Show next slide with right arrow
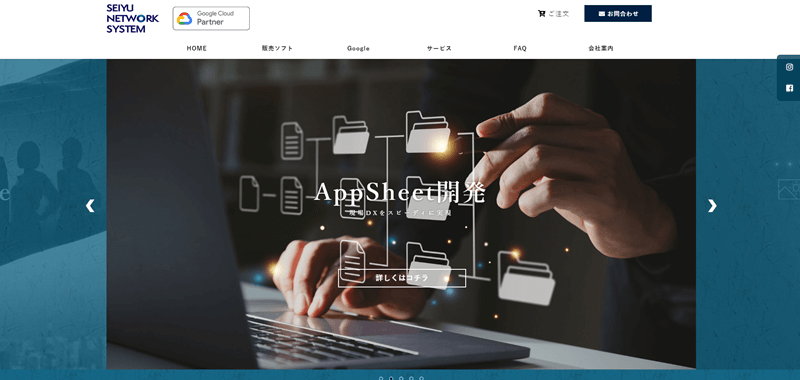This screenshot has height=380, width=800. click(712, 206)
